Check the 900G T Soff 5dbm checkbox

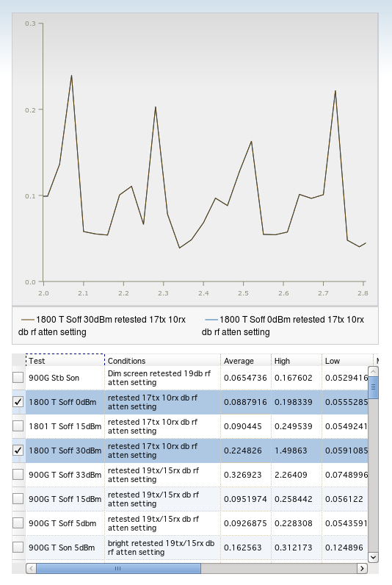coord(18,523)
